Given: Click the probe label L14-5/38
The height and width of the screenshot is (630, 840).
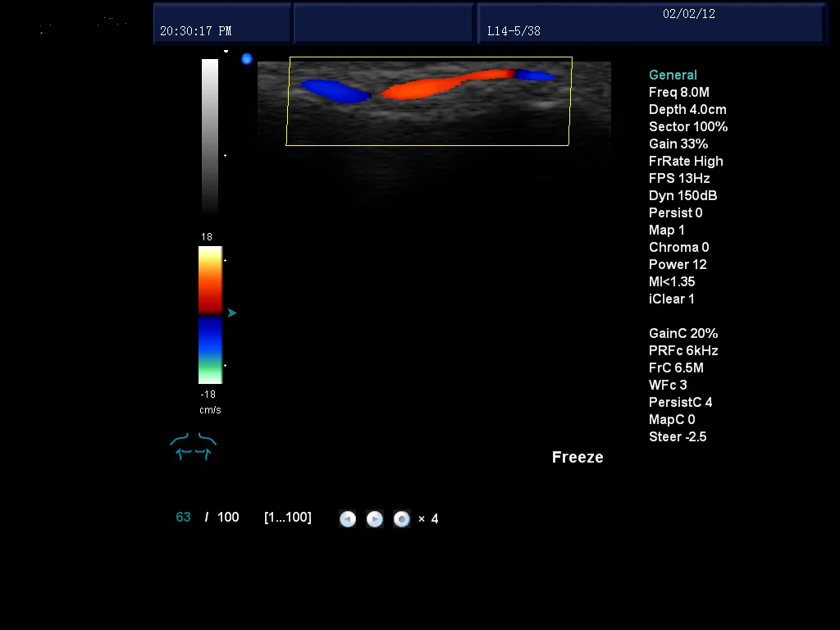Looking at the screenshot, I should coord(514,31).
